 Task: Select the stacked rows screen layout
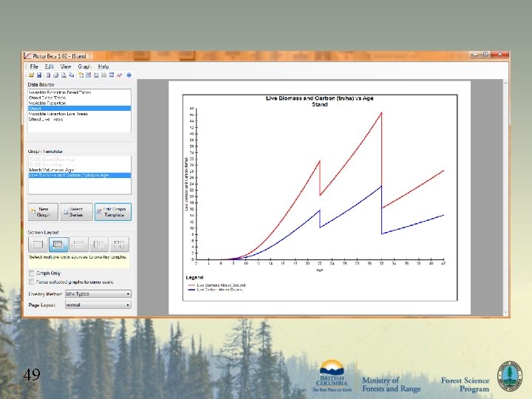pyautogui.click(x=79, y=245)
